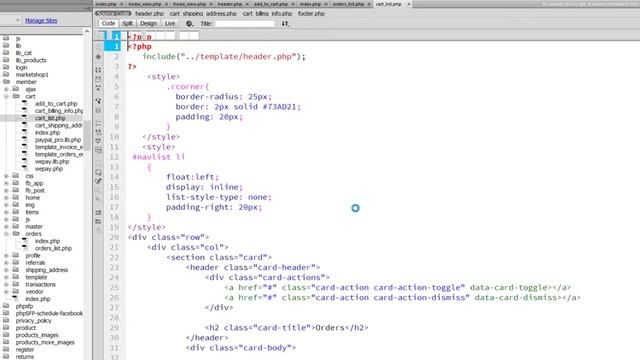The height and width of the screenshot is (360, 640).
Task: Click the 'Orders' h2 card-title line
Action: coord(287,328)
